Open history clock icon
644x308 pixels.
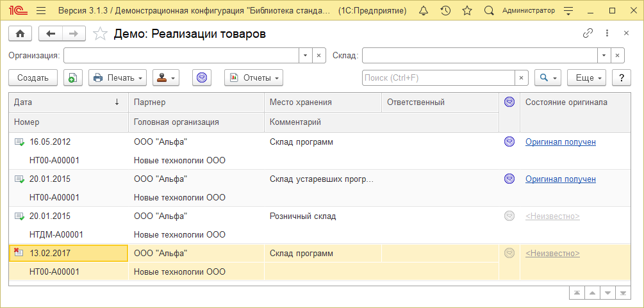pos(445,11)
